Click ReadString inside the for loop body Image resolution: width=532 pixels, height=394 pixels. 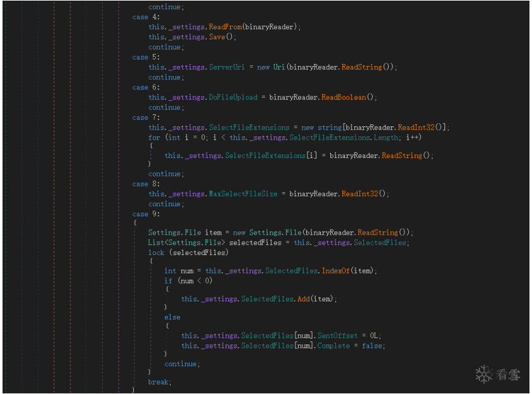click(402, 155)
